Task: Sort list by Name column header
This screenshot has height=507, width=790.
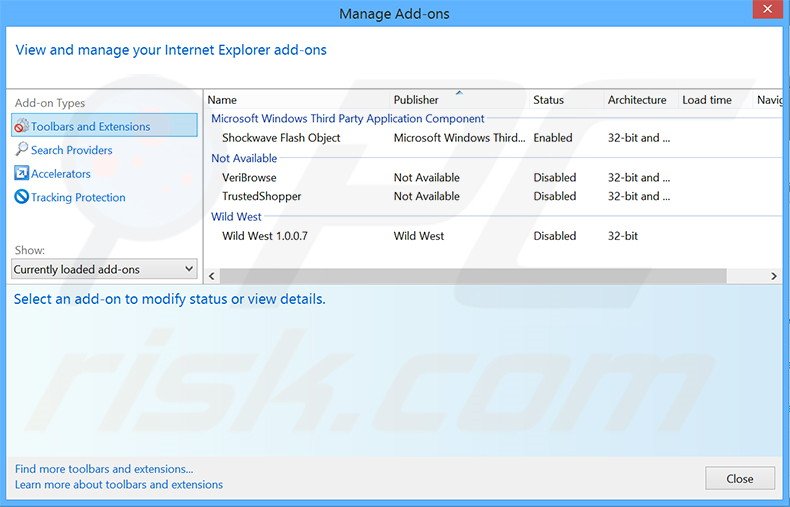Action: coord(297,100)
